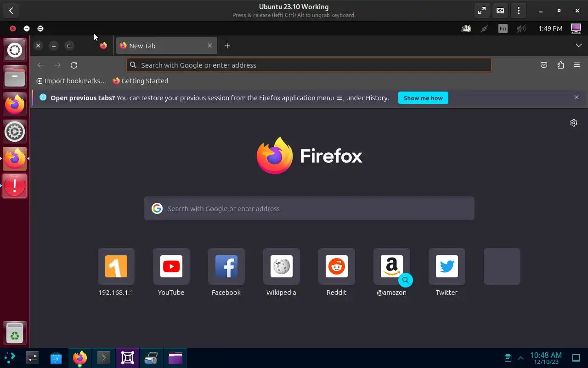Click the 1:49 PM guest clock

point(550,29)
